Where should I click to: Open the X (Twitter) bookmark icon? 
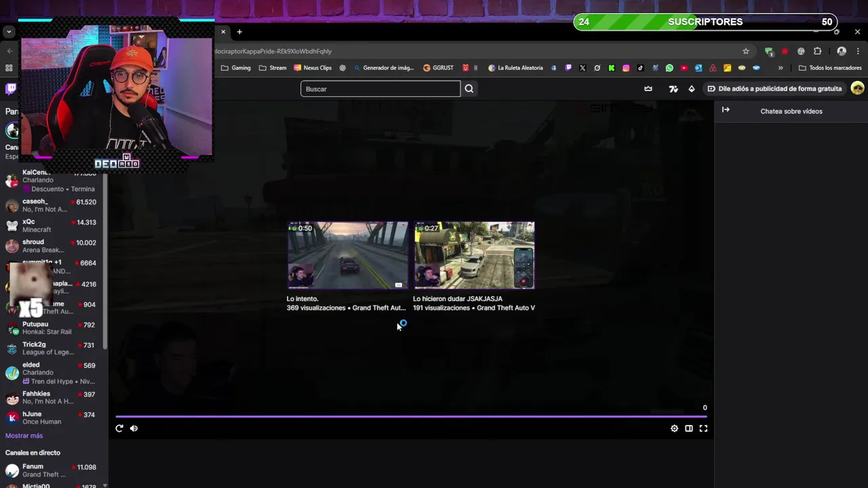(x=583, y=68)
